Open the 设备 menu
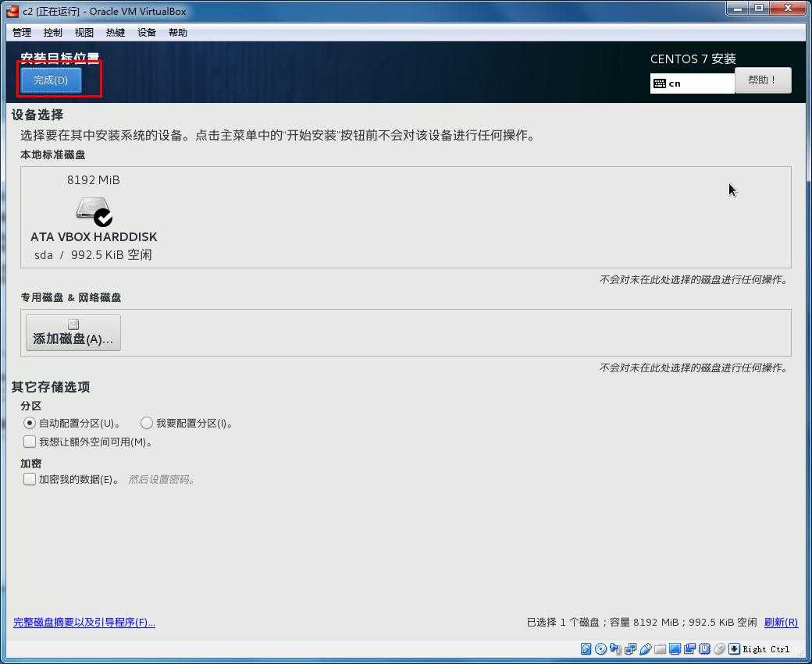812x664 pixels. pyautogui.click(x=147, y=33)
